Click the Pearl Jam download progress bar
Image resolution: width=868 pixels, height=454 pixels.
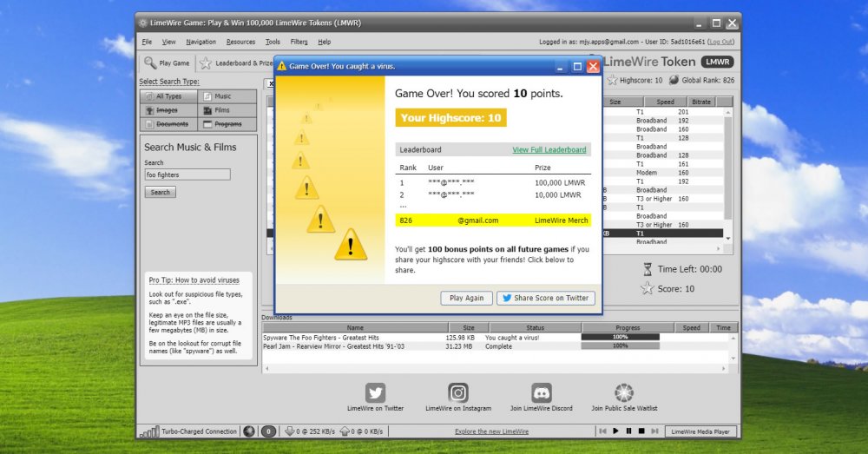[620, 345]
